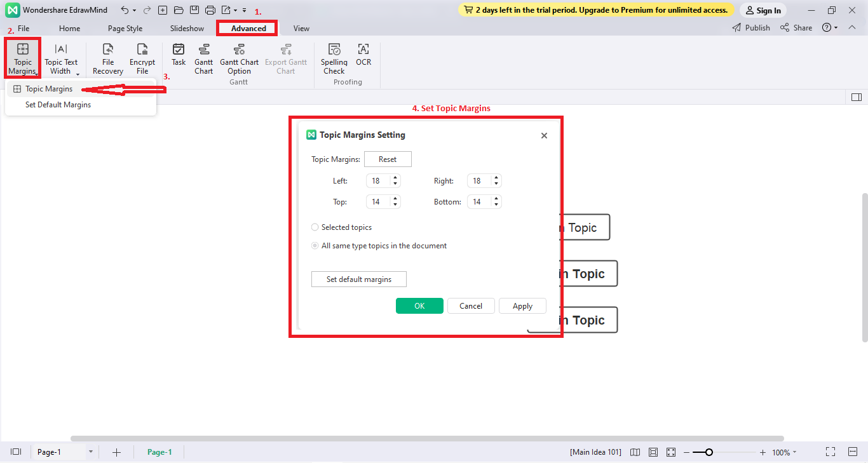Switch to the Home tab
This screenshot has height=463, width=868.
tap(70, 29)
